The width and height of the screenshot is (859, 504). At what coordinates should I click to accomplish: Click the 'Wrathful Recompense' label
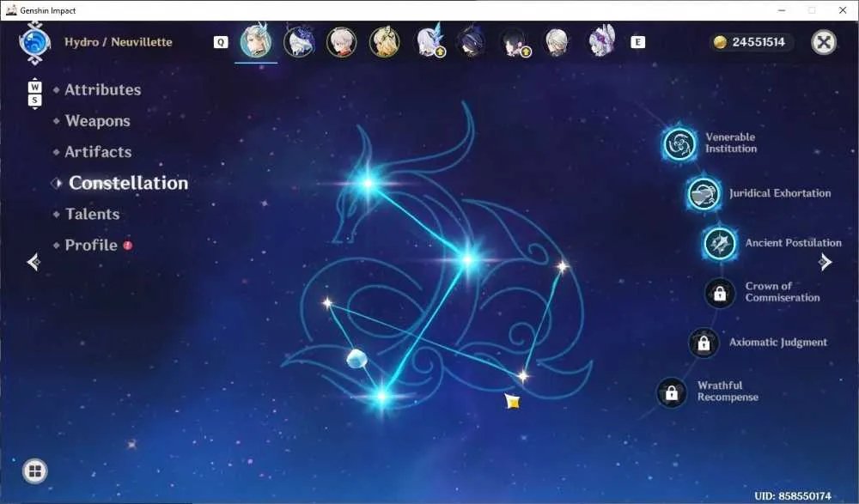[x=728, y=392]
